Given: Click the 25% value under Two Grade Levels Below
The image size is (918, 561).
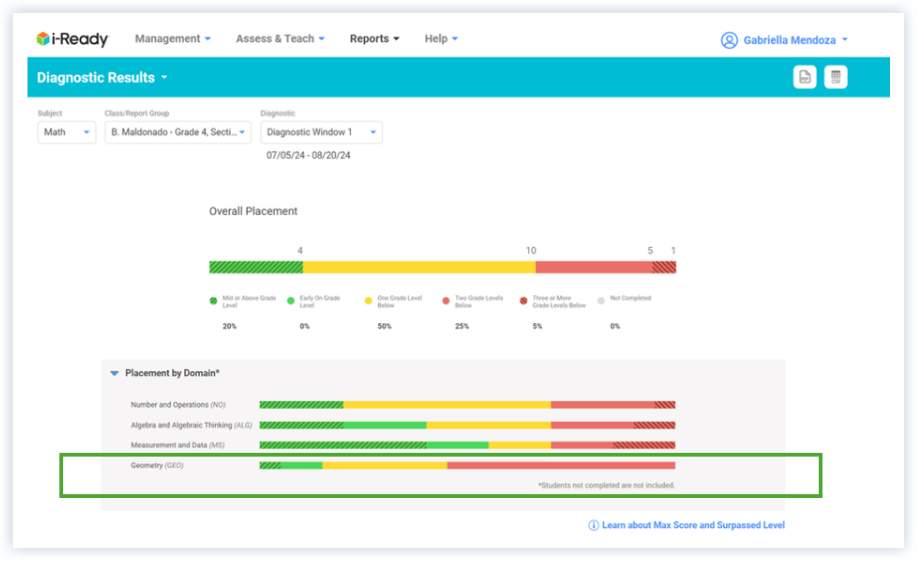Looking at the screenshot, I should pyautogui.click(x=462, y=326).
